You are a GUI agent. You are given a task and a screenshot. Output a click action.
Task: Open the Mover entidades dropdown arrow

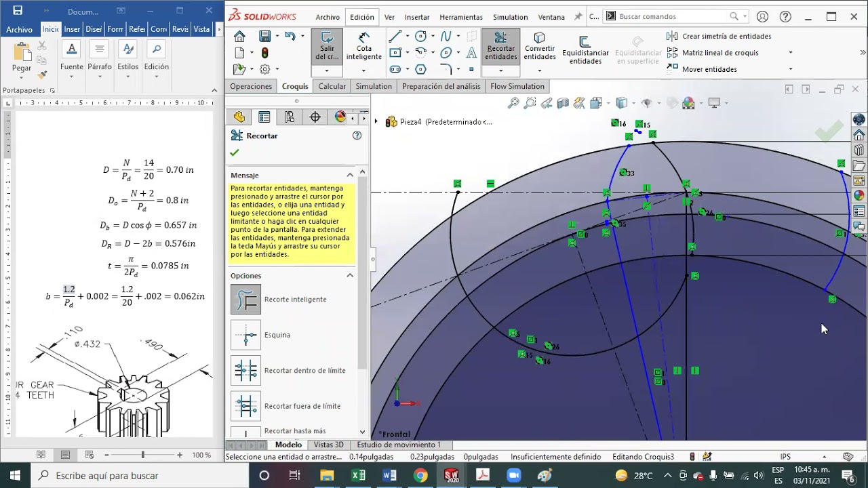[790, 69]
